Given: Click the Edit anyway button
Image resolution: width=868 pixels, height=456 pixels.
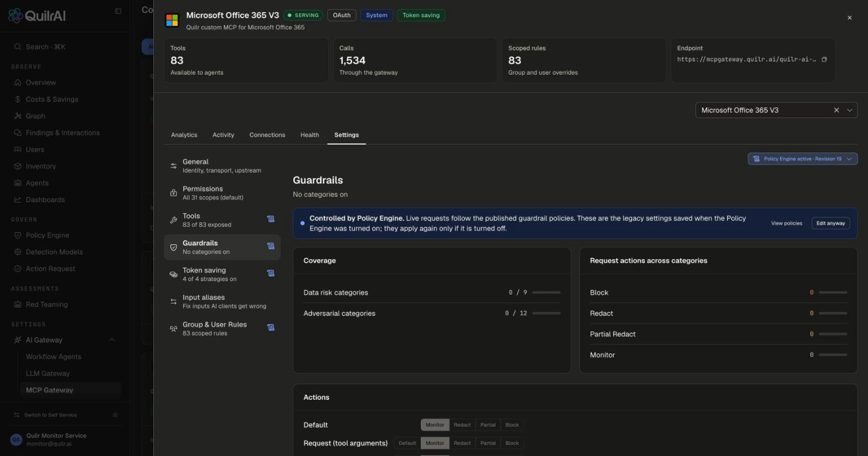Looking at the screenshot, I should 831,223.
